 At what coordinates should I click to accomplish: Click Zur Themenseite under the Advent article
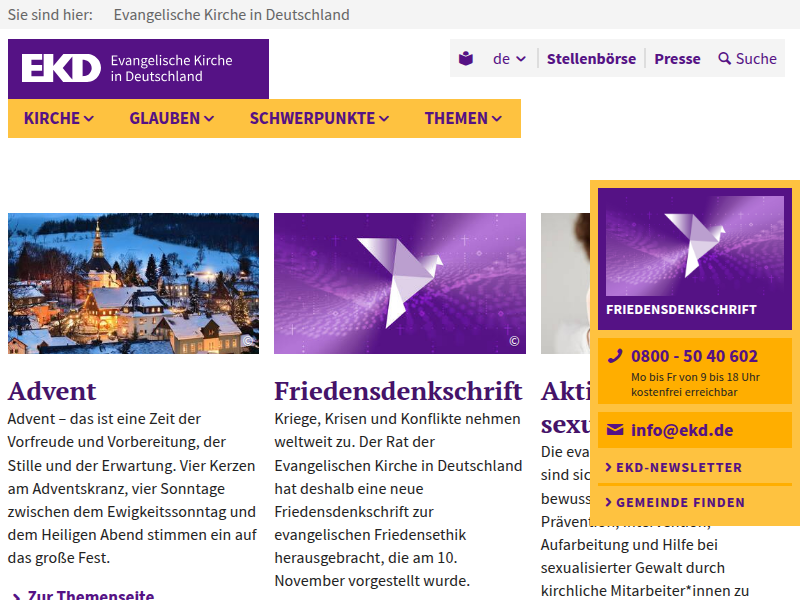[87, 594]
